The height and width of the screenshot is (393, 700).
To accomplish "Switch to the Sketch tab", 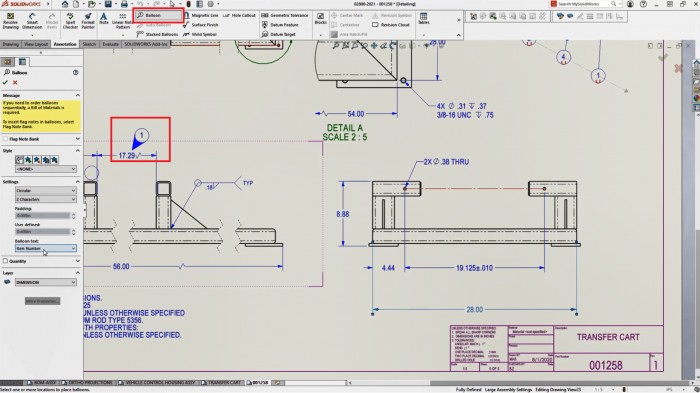I will tap(89, 44).
